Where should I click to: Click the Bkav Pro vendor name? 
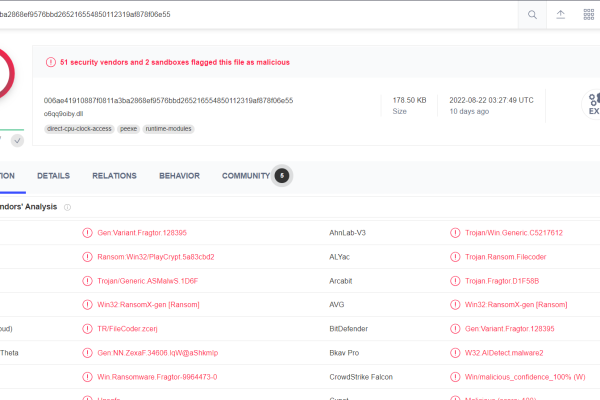point(344,353)
